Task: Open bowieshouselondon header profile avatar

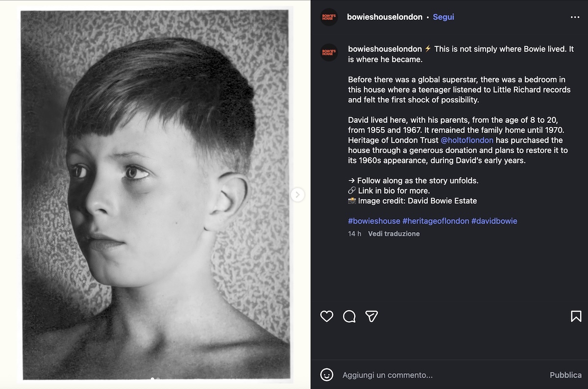Action: [329, 17]
